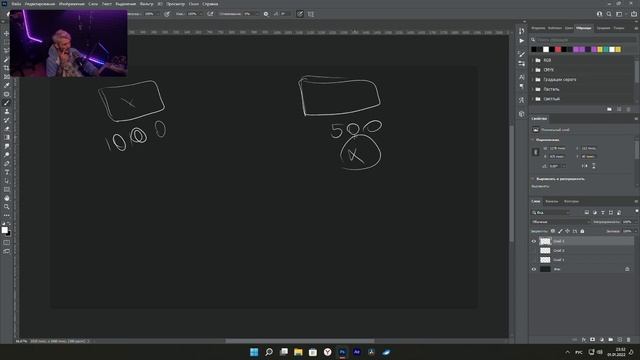The height and width of the screenshot is (360, 640).
Task: Select the Horizontal Type tool
Action: (7, 172)
